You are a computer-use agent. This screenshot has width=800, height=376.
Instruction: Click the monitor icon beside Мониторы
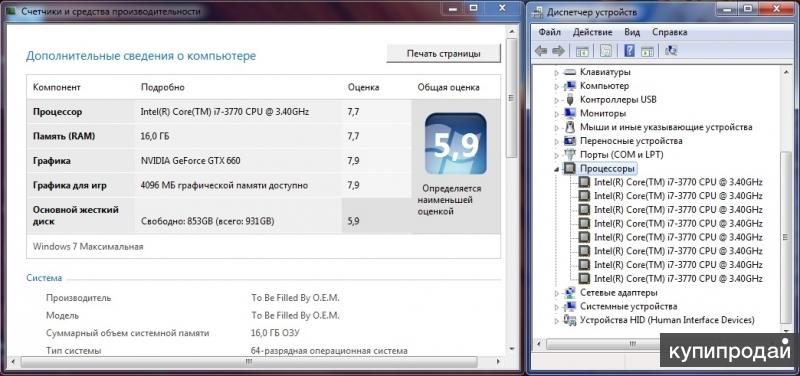pos(569,113)
